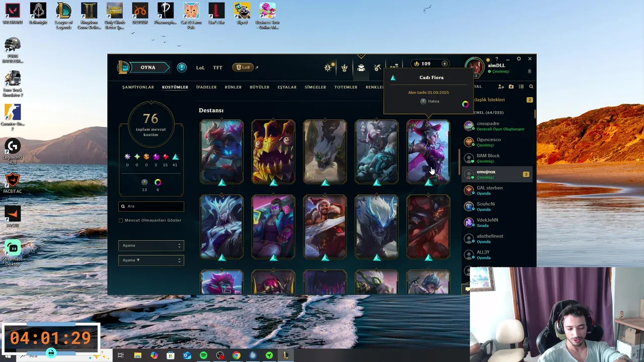
Task: Select friend BAM Block in list
Action: (497, 158)
